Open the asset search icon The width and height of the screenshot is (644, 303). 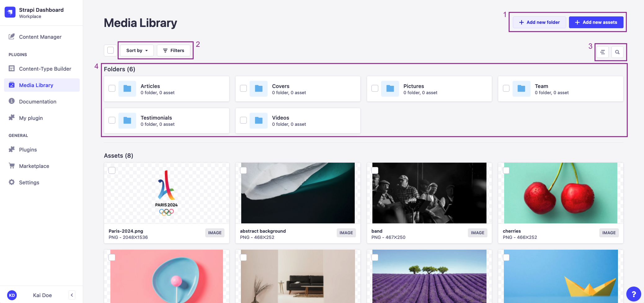617,52
